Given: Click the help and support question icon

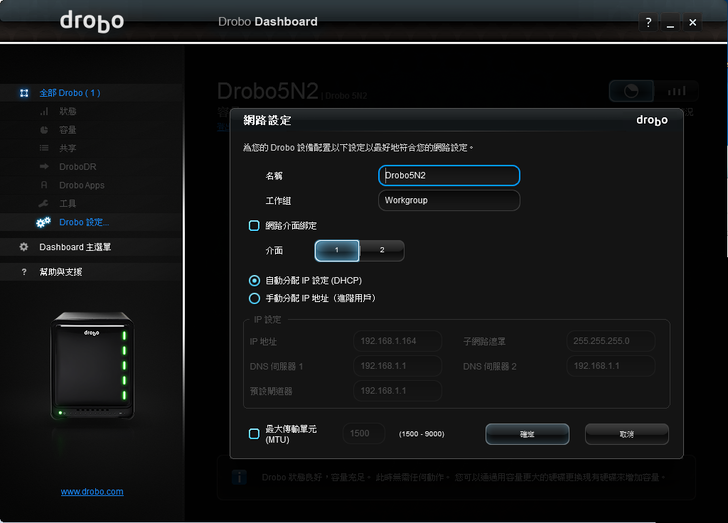Looking at the screenshot, I should tap(24, 272).
